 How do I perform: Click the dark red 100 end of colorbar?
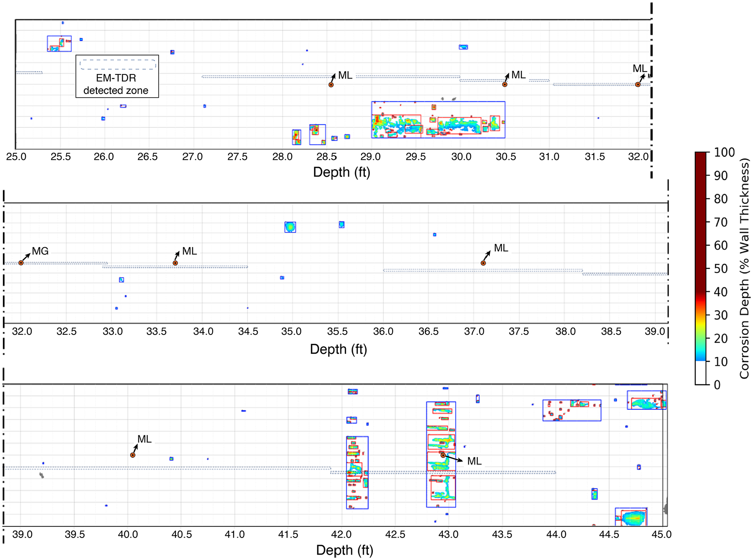(x=701, y=155)
